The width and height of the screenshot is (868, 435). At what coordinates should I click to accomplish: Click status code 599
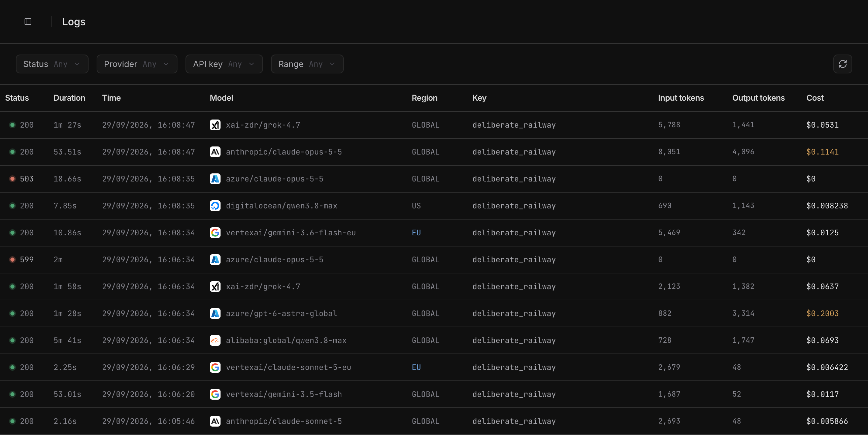click(x=27, y=260)
